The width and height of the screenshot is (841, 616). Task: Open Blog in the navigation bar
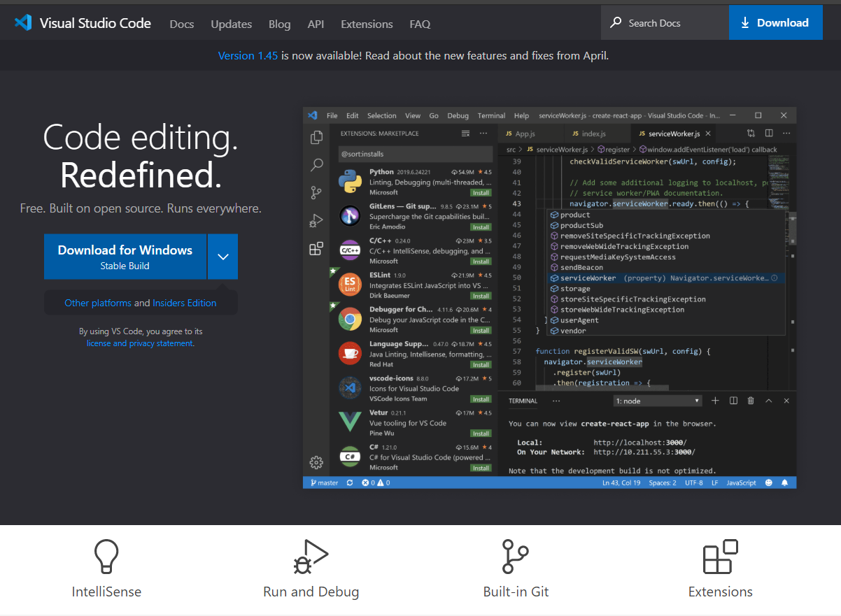[279, 24]
